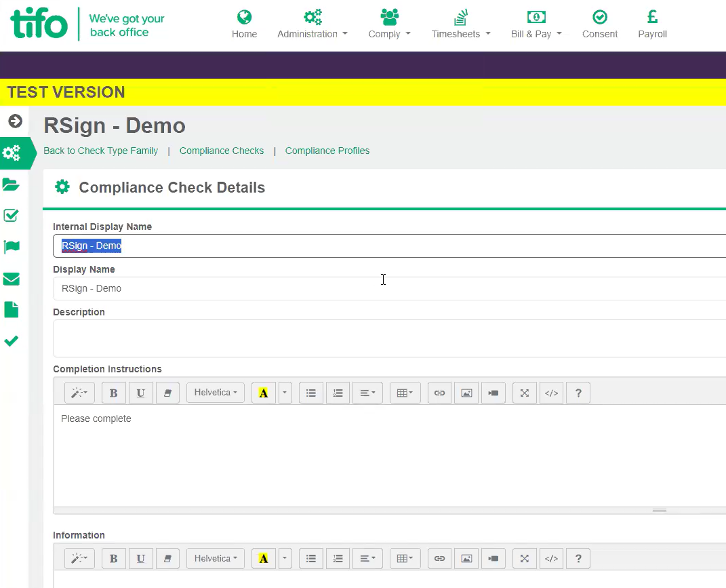Screen dimensions: 726x588
Task: Insert picture in Completion Instructions toolbar
Action: point(466,393)
